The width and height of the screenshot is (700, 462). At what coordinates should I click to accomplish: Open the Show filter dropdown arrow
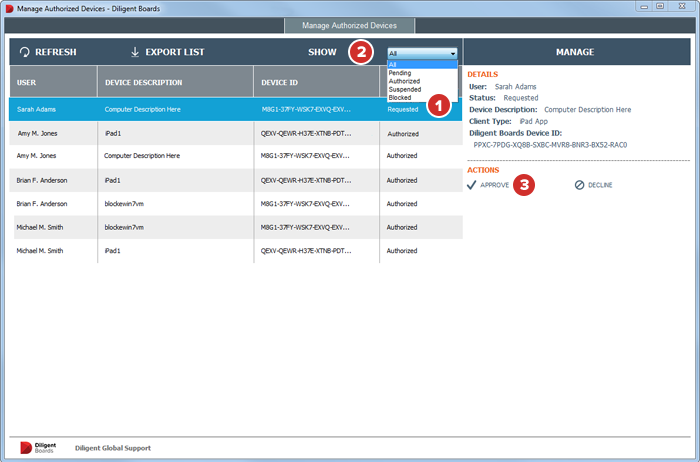tap(453, 54)
